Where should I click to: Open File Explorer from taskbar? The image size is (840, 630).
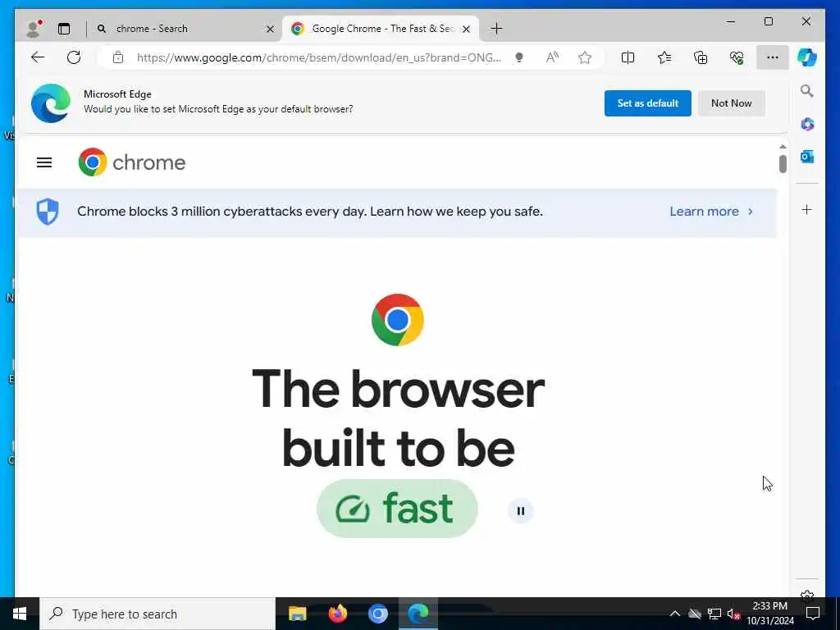(x=297, y=614)
